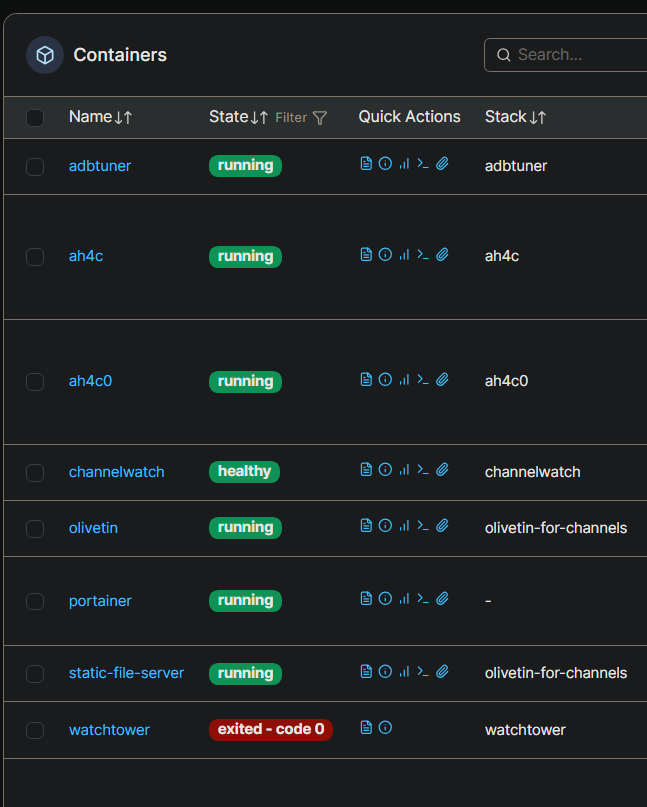This screenshot has width=647, height=807.
Task: Open inspect icon for watchtower
Action: [x=385, y=727]
